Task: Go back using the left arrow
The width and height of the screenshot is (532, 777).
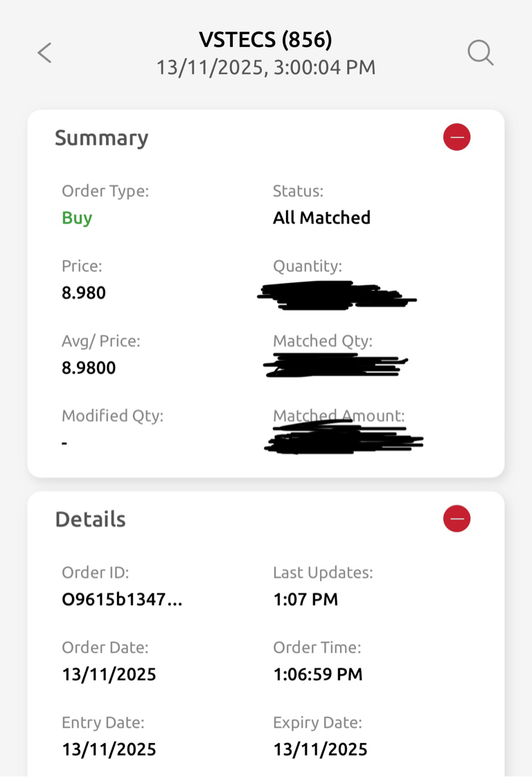Action: click(45, 53)
